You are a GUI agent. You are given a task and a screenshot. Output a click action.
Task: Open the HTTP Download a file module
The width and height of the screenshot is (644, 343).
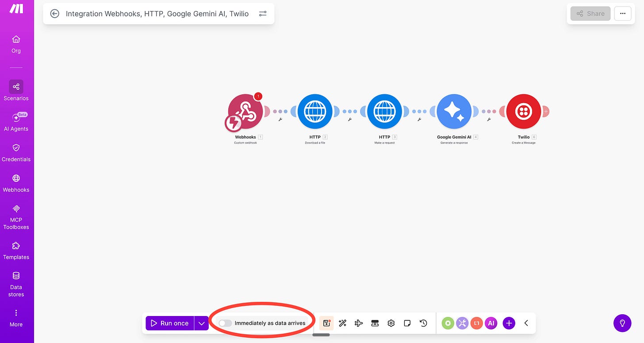tap(315, 112)
